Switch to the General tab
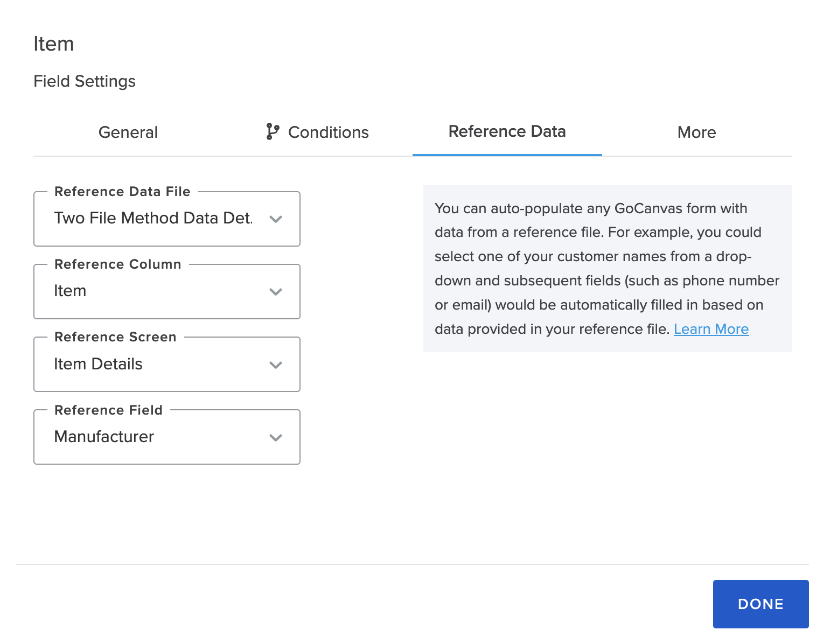Image resolution: width=823 pixels, height=644 pixels. coord(128,132)
